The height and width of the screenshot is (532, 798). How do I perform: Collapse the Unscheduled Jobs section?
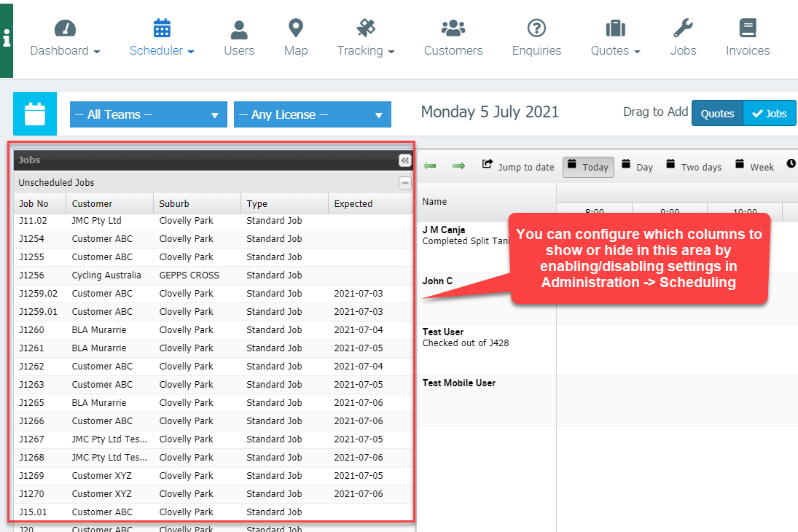point(404,183)
